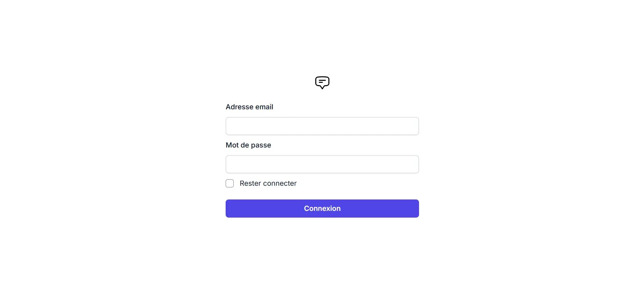
Task: Place cursor in the second form field
Action: click(x=322, y=164)
